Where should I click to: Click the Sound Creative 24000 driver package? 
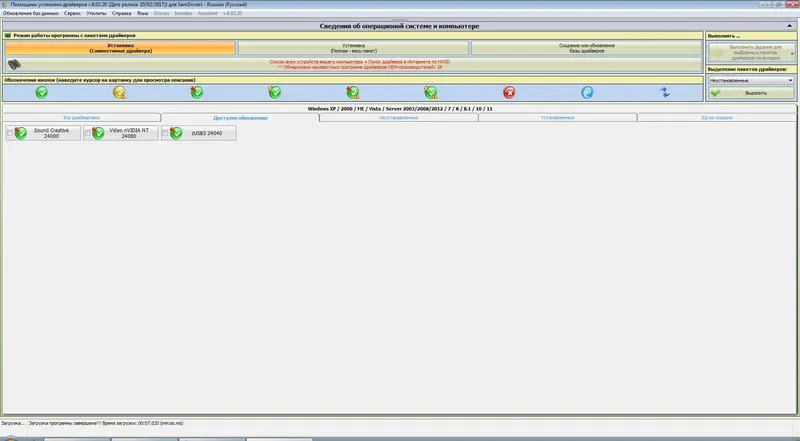pos(43,133)
